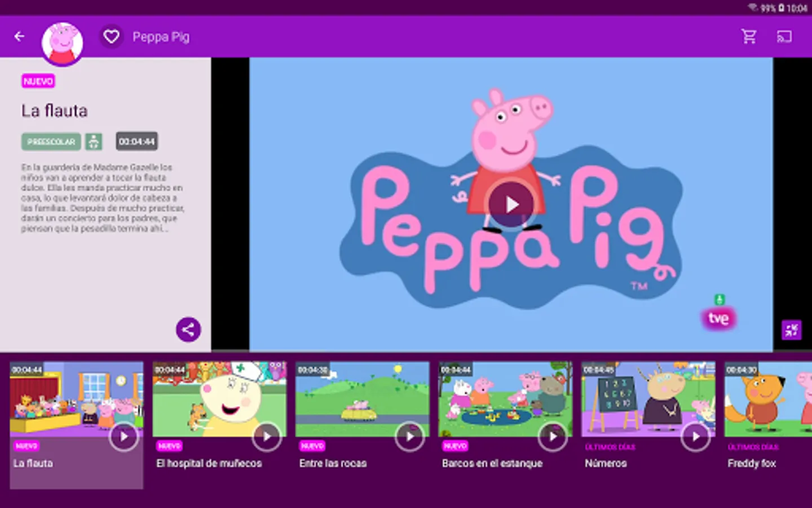
Task: Open the Números episode thumbnail
Action: coord(648,399)
